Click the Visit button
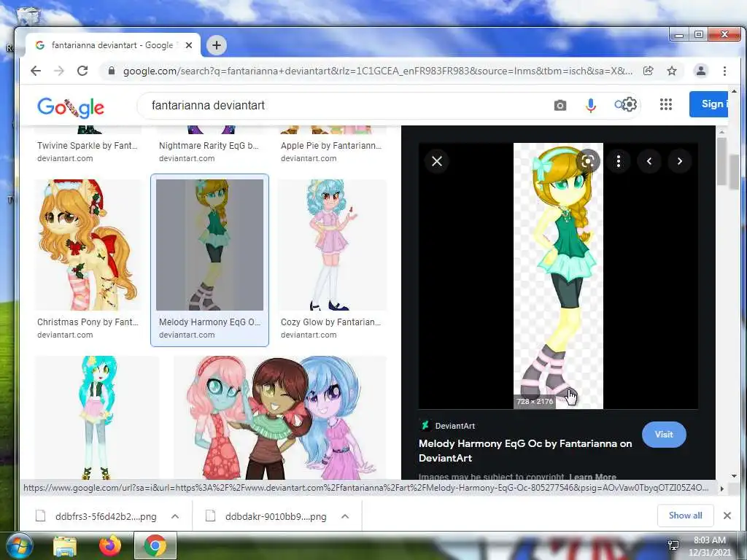747x560 pixels. point(664,435)
